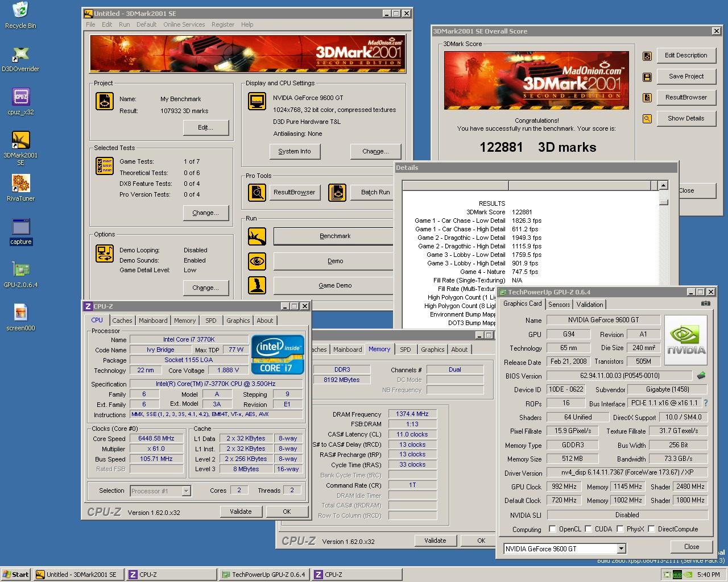Screen dimensions: 728x582
Task: Click the Batch Run icon in Pro Tools
Action: click(337, 192)
